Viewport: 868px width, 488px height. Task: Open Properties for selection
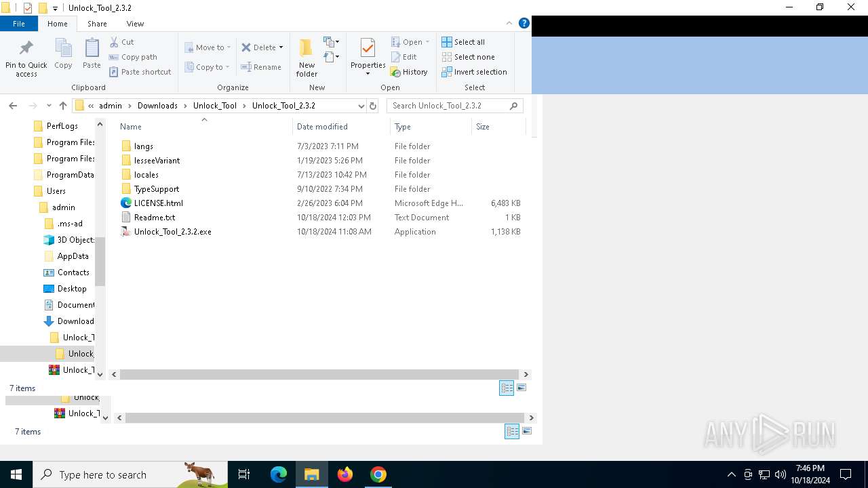point(368,57)
